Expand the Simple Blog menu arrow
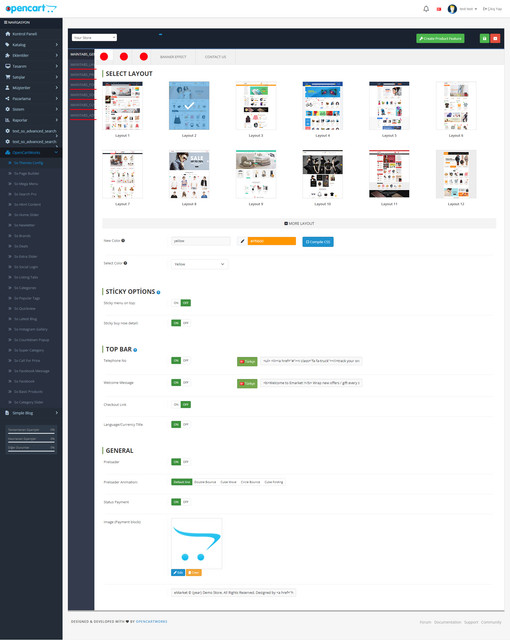510x640 pixels. click(56, 413)
